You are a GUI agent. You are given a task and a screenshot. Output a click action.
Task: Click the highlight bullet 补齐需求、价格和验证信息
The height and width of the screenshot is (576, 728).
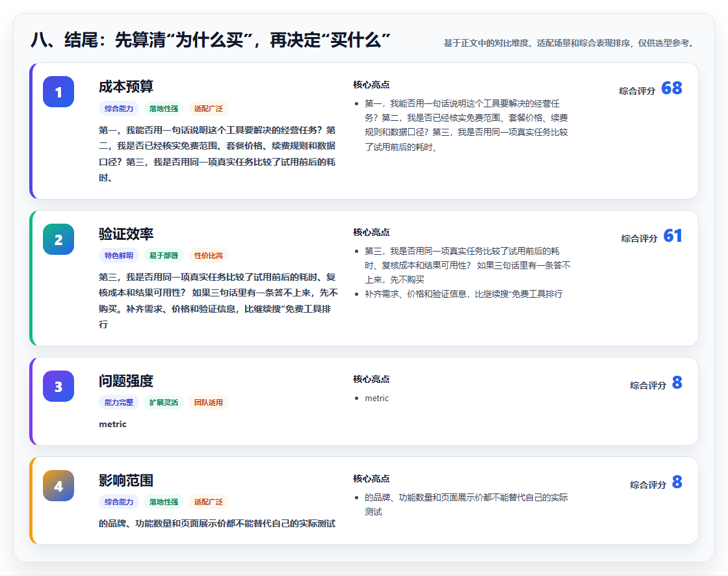point(463,294)
